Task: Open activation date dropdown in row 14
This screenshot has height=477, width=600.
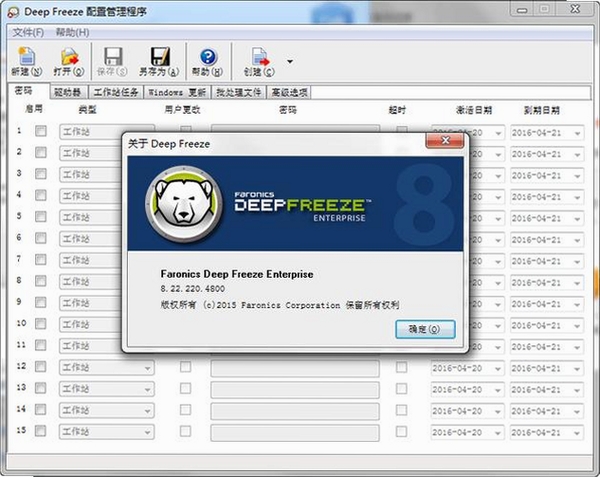Action: (x=498, y=412)
